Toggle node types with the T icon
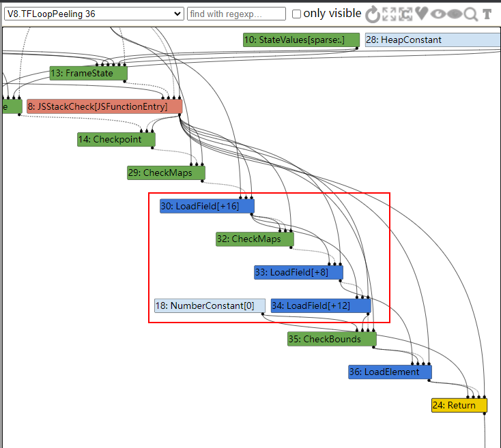The height and width of the screenshot is (448, 501). 487,14
